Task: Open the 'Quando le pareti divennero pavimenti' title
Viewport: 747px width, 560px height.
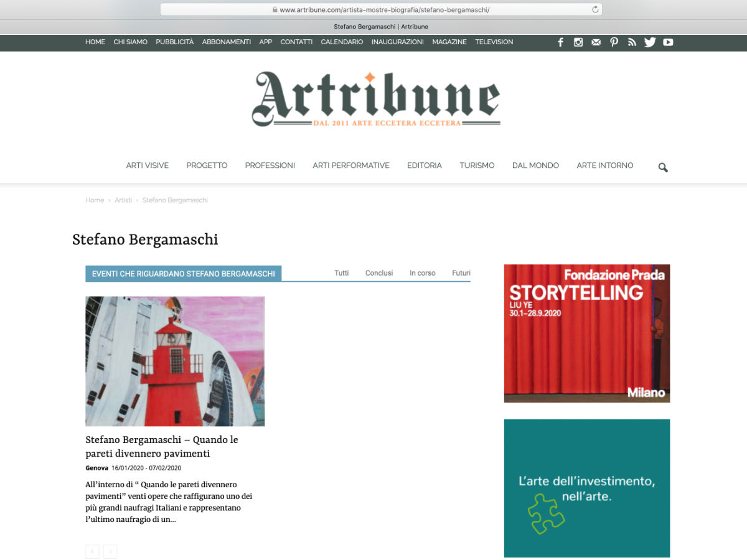Action: 162,447
